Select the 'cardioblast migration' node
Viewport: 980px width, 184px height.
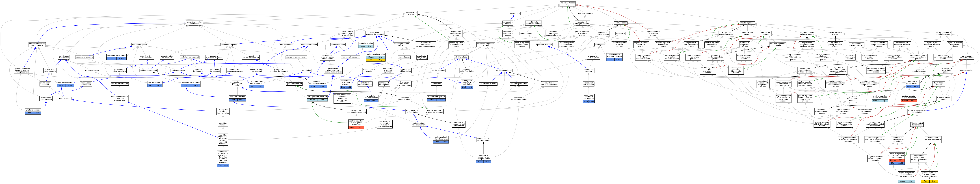(x=223, y=124)
